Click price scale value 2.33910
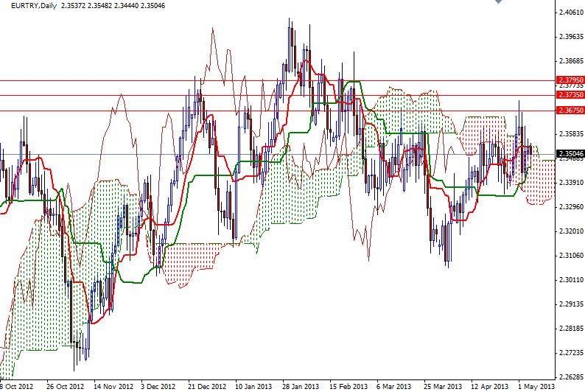Screen dimensions: 585x392 pyautogui.click(x=571, y=183)
